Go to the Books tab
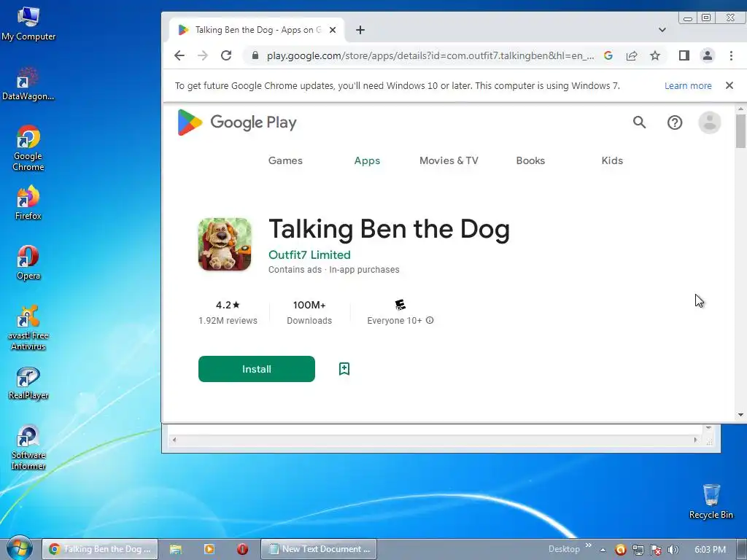The width and height of the screenshot is (747, 560). [531, 160]
